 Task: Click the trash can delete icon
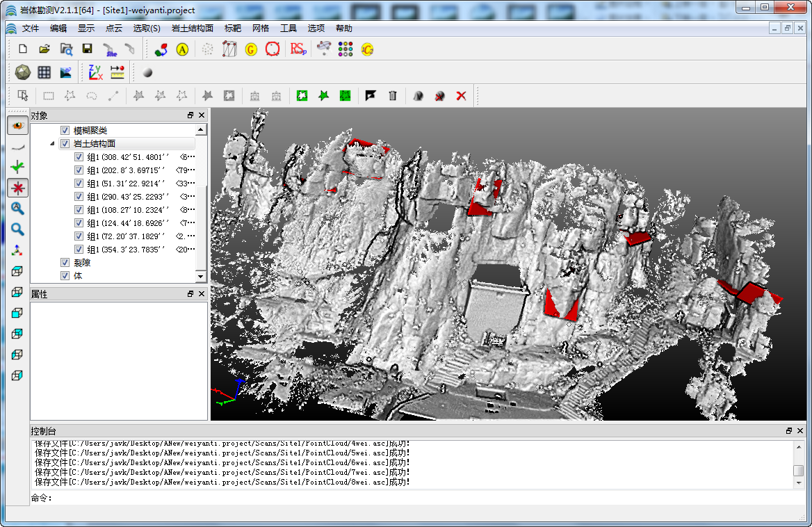(x=393, y=96)
